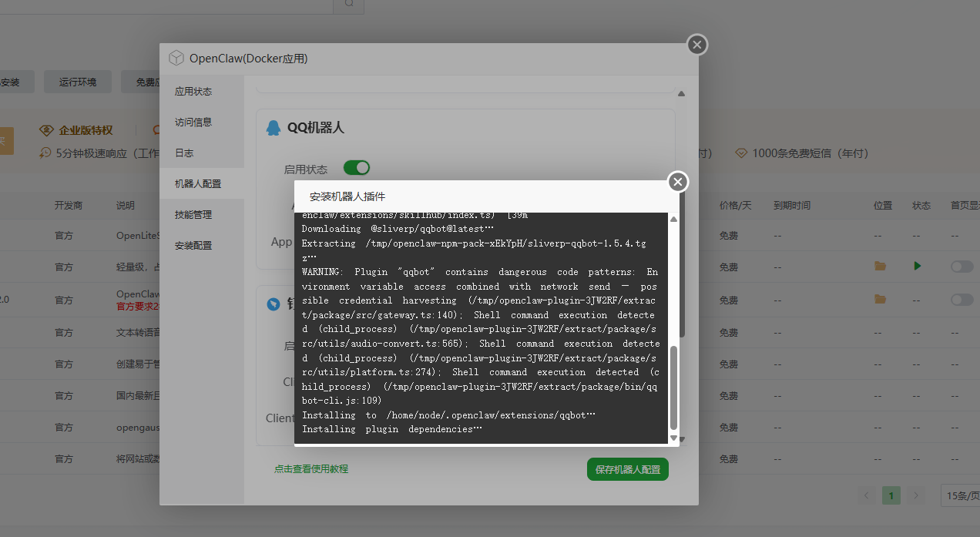Click the install log scrollbar down arrow

point(673,438)
